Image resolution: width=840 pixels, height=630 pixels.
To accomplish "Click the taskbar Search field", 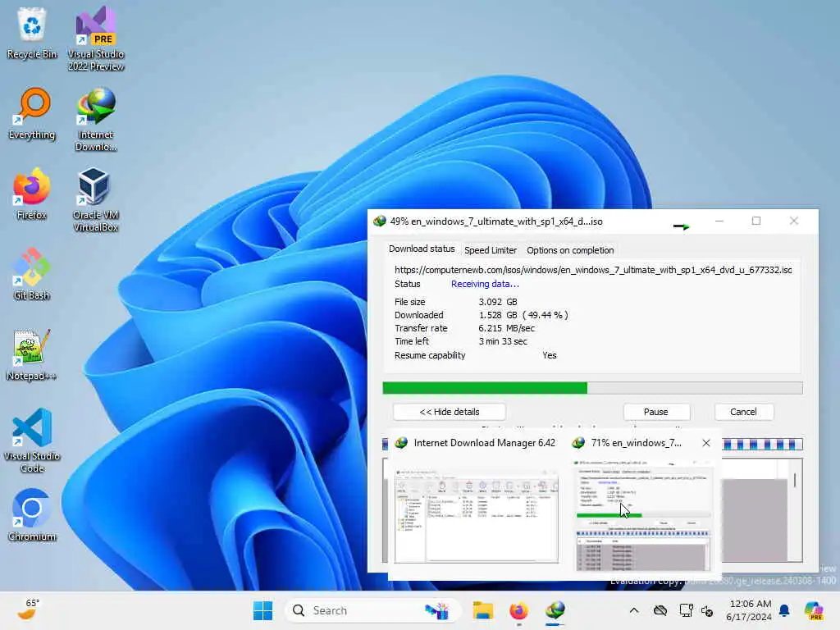I will (373, 610).
